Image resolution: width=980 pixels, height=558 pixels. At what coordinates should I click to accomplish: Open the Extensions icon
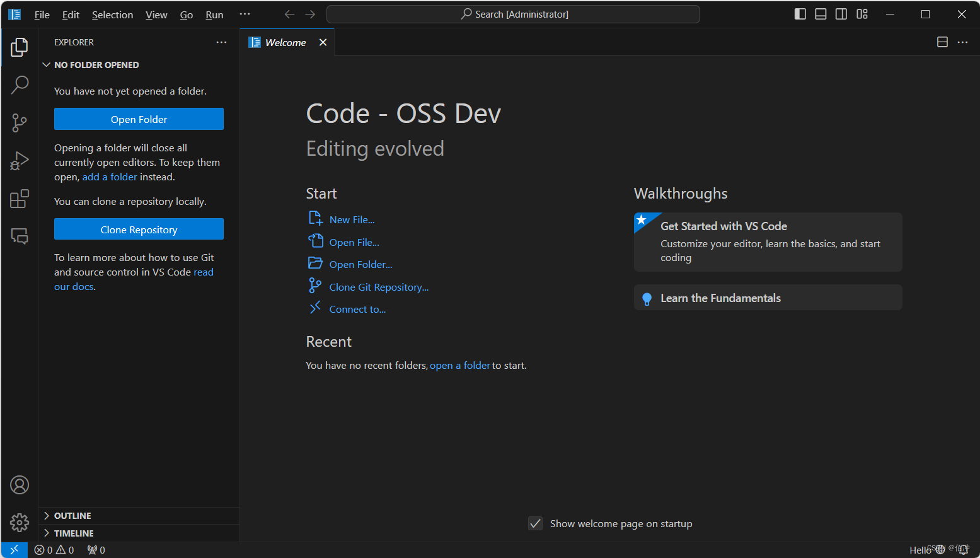coord(20,198)
